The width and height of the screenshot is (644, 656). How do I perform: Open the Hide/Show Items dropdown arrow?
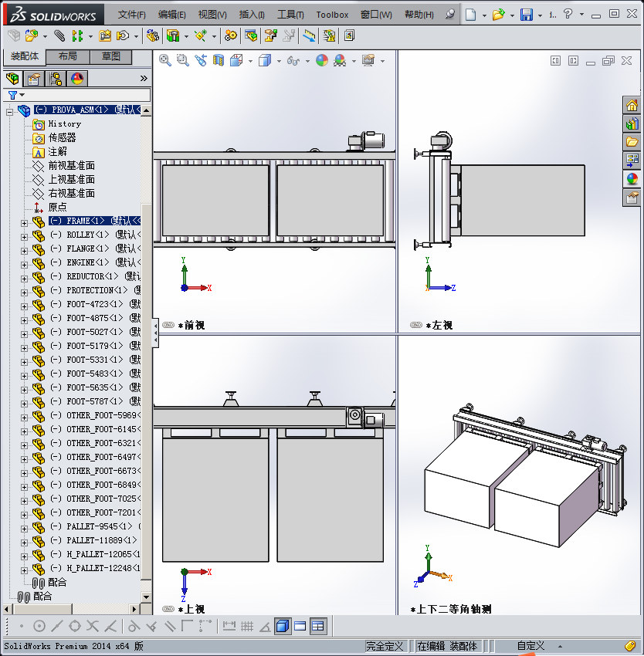point(307,62)
